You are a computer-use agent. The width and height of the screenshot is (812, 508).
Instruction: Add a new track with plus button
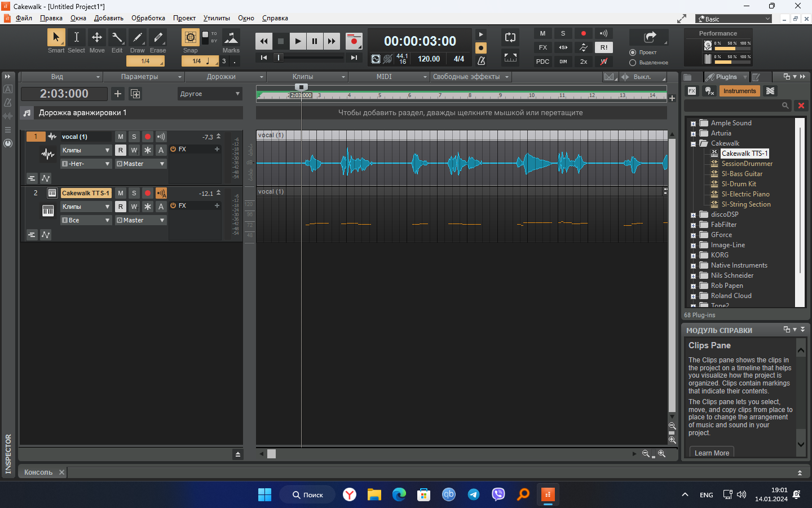[x=118, y=94]
